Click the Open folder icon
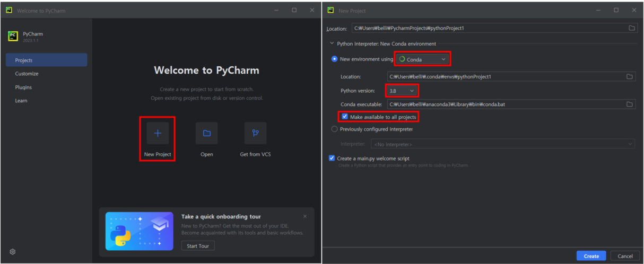Image resolution: width=644 pixels, height=264 pixels. coord(206,133)
